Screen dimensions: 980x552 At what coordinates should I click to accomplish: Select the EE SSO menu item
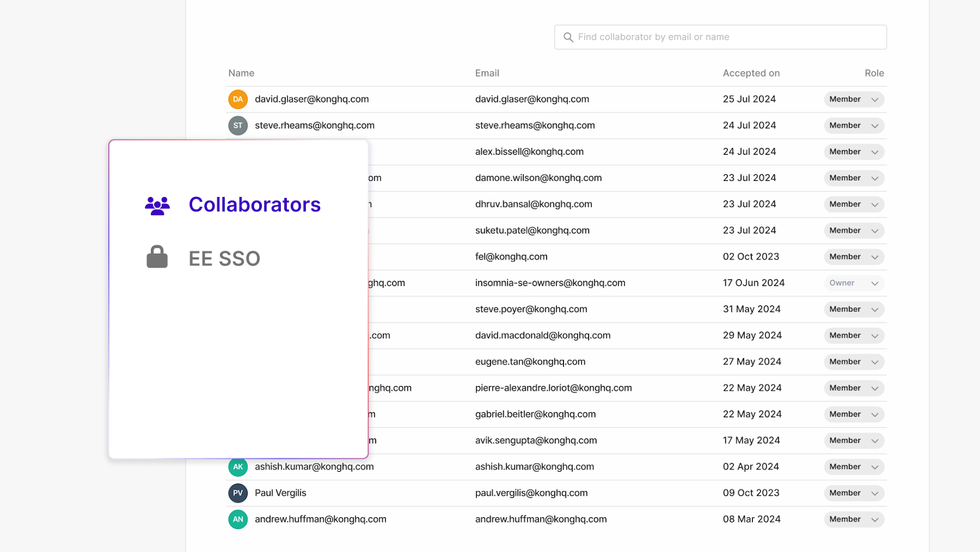coord(224,258)
